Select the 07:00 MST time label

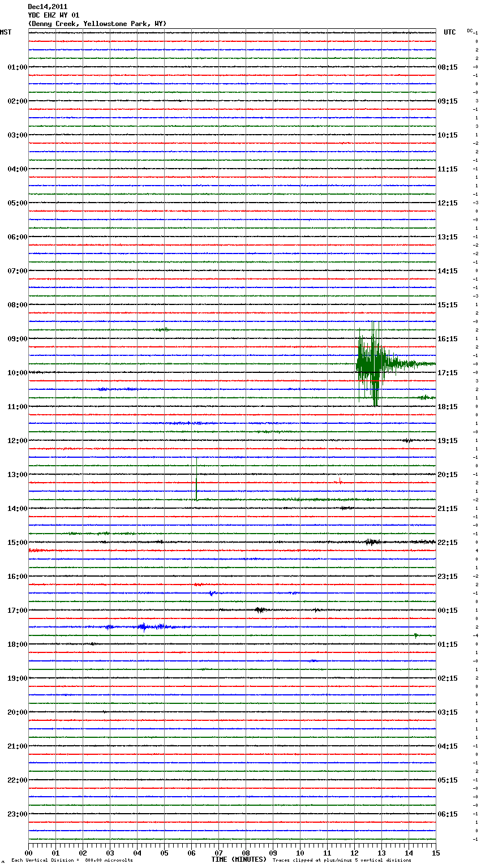pyautogui.click(x=17, y=271)
